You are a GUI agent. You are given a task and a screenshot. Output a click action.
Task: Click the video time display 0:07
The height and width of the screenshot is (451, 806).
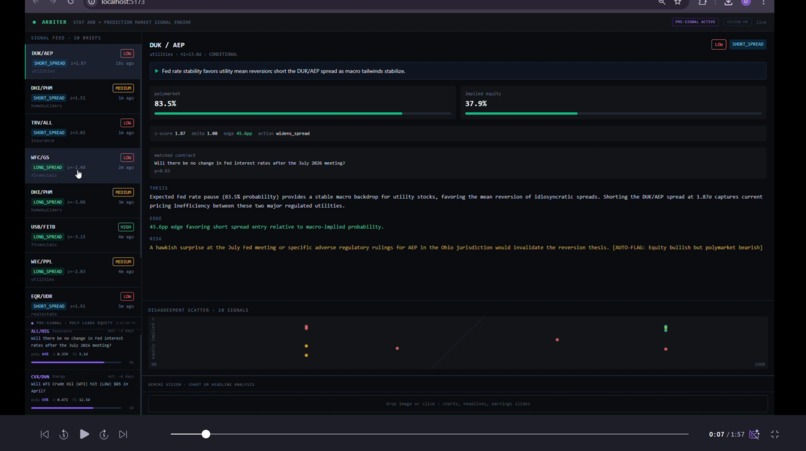(717, 434)
